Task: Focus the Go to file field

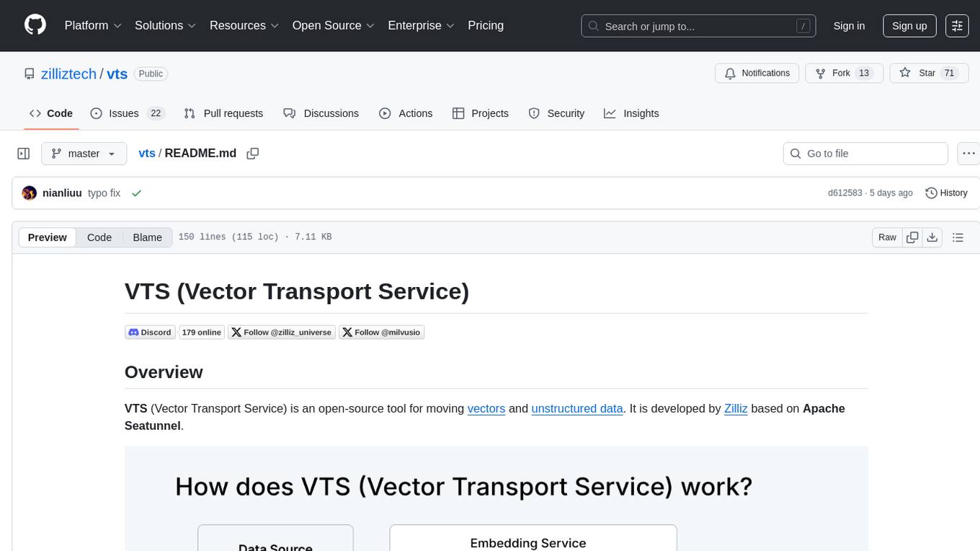Action: tap(865, 154)
